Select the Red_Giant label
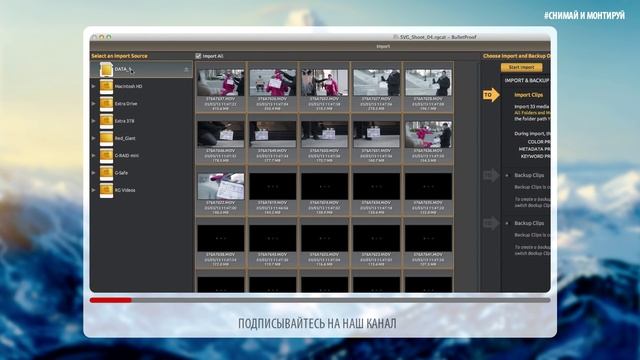Viewport: 640px width, 360px height. pyautogui.click(x=125, y=138)
